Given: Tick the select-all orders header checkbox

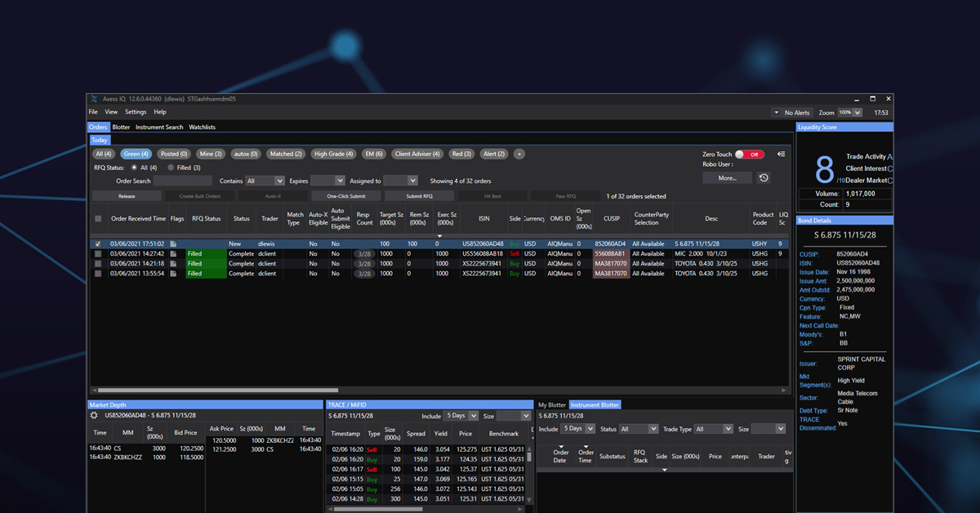Looking at the screenshot, I should (98, 219).
